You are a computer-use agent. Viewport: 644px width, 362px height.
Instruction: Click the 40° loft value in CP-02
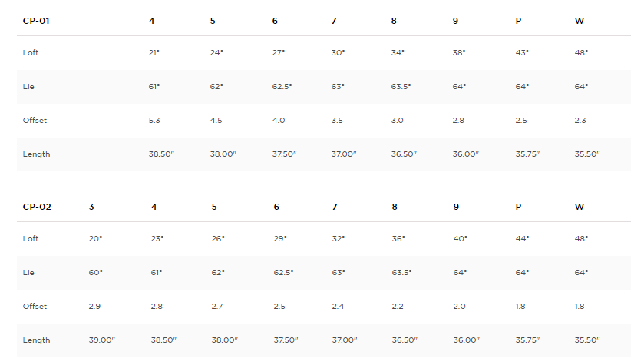click(460, 238)
